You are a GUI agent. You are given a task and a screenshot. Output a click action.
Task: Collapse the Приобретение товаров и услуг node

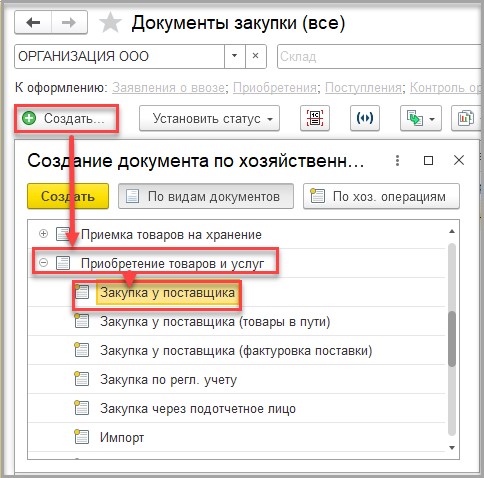pos(43,263)
